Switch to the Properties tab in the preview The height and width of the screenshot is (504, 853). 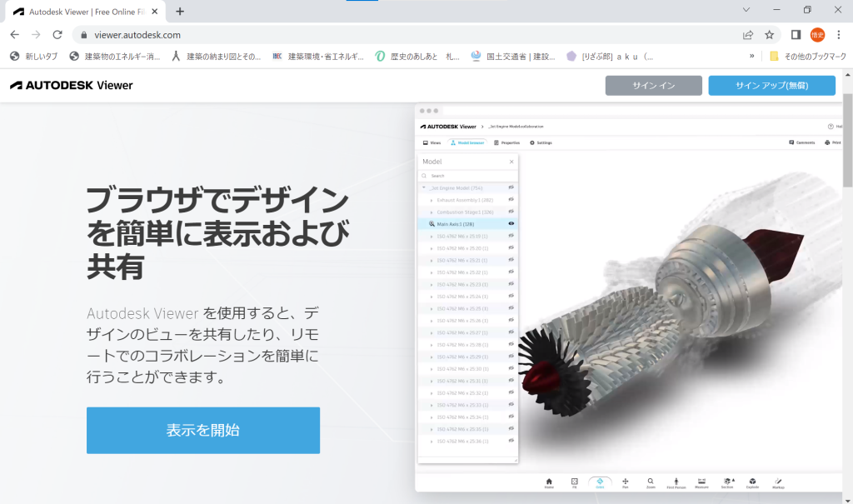pyautogui.click(x=507, y=142)
